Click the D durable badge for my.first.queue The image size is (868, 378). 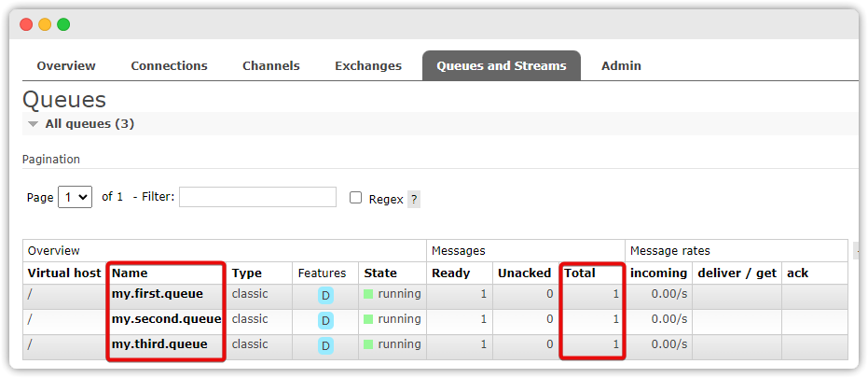pyautogui.click(x=325, y=296)
